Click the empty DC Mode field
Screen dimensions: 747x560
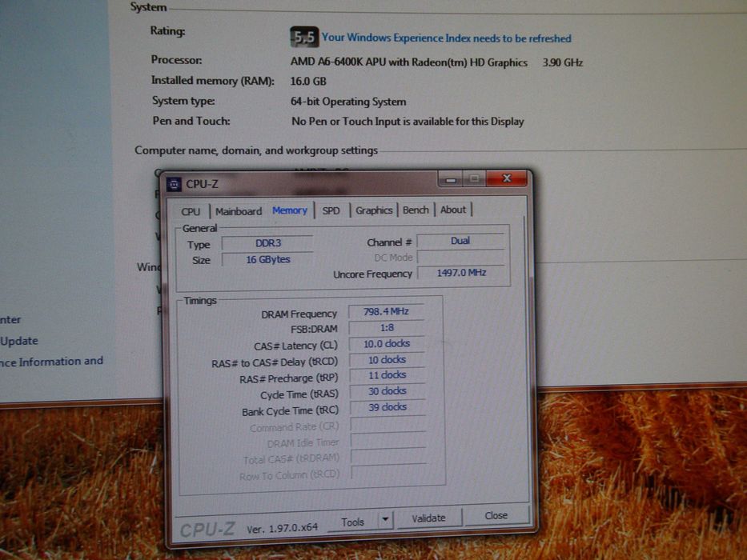[461, 257]
